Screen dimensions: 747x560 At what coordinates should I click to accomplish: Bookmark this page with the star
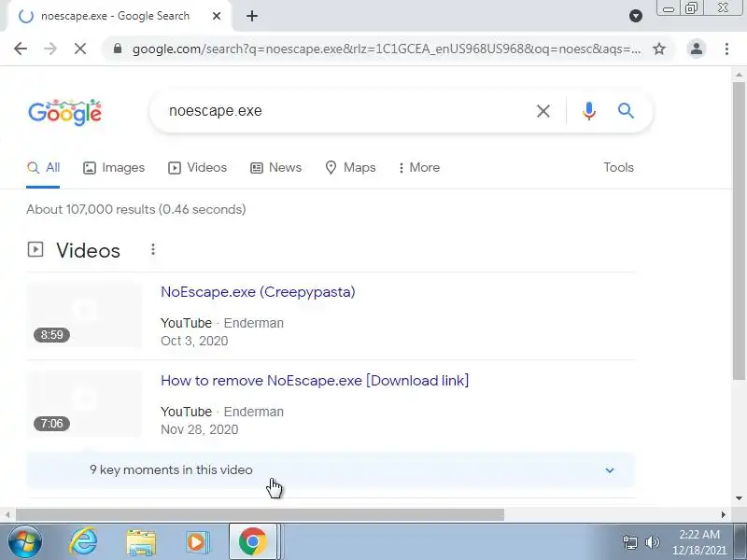(659, 49)
